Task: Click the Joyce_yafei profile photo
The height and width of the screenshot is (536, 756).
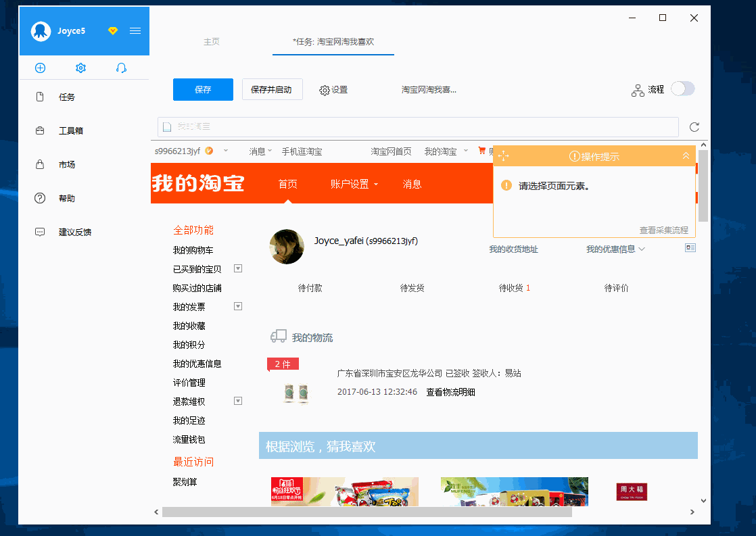Action: (x=287, y=246)
